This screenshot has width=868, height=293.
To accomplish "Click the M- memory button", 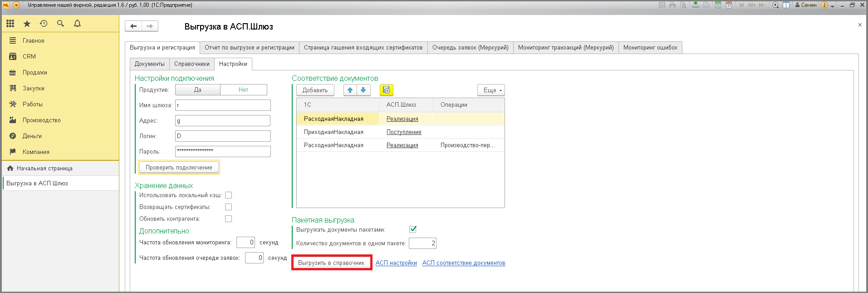I will pyautogui.click(x=762, y=5).
